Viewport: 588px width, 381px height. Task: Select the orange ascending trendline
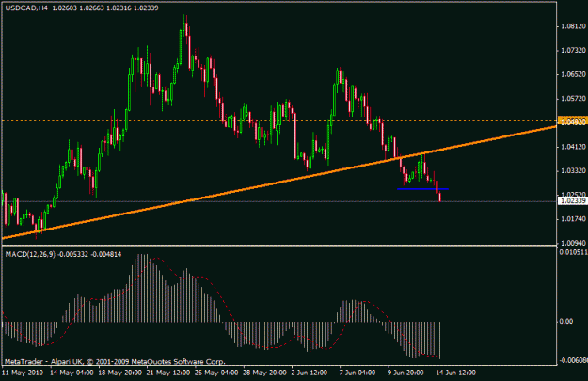(x=279, y=183)
